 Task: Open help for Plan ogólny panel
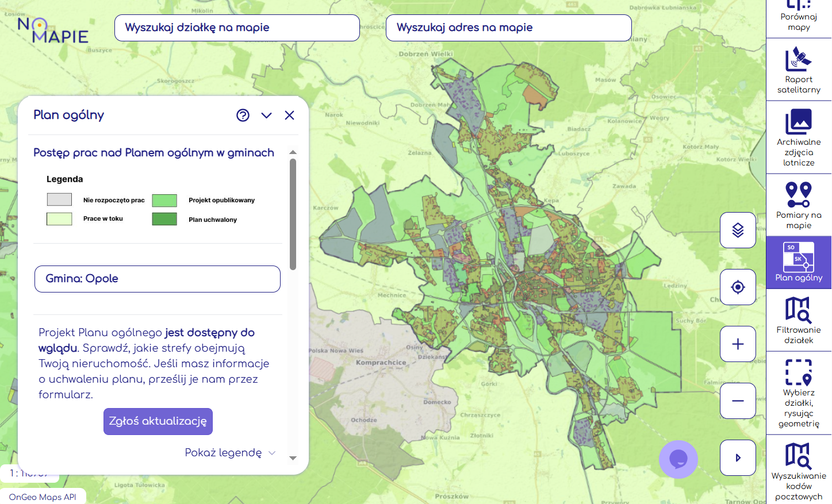coord(243,116)
